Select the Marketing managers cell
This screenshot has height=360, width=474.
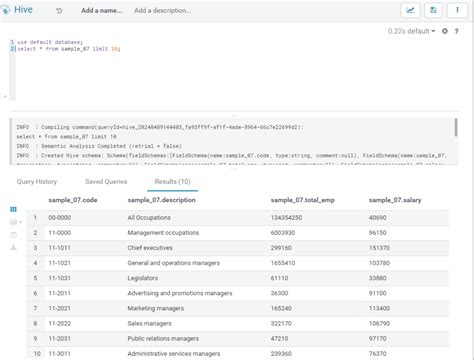[156, 308]
